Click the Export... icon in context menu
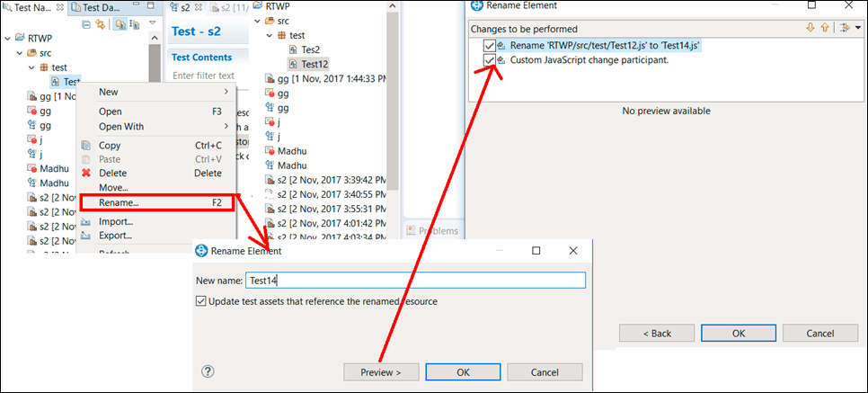Viewport: 868px width, 393px height. 85,236
